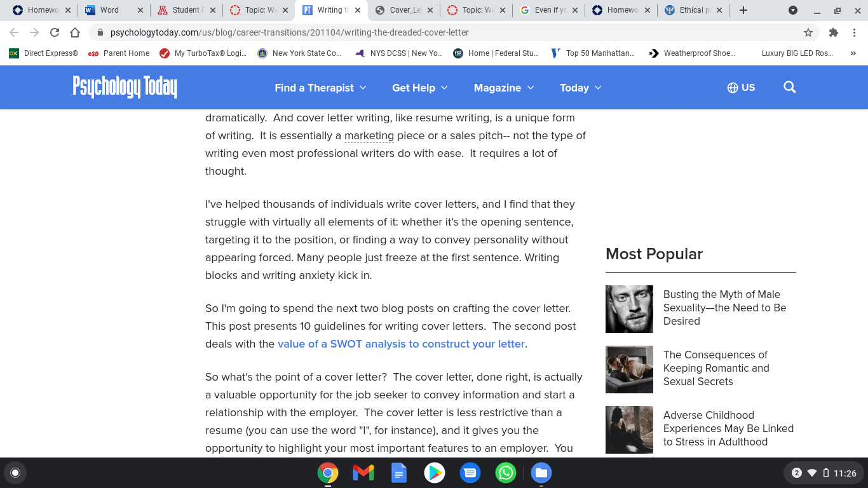Go to the browser home icon
This screenshot has height=488, width=868.
point(75,32)
